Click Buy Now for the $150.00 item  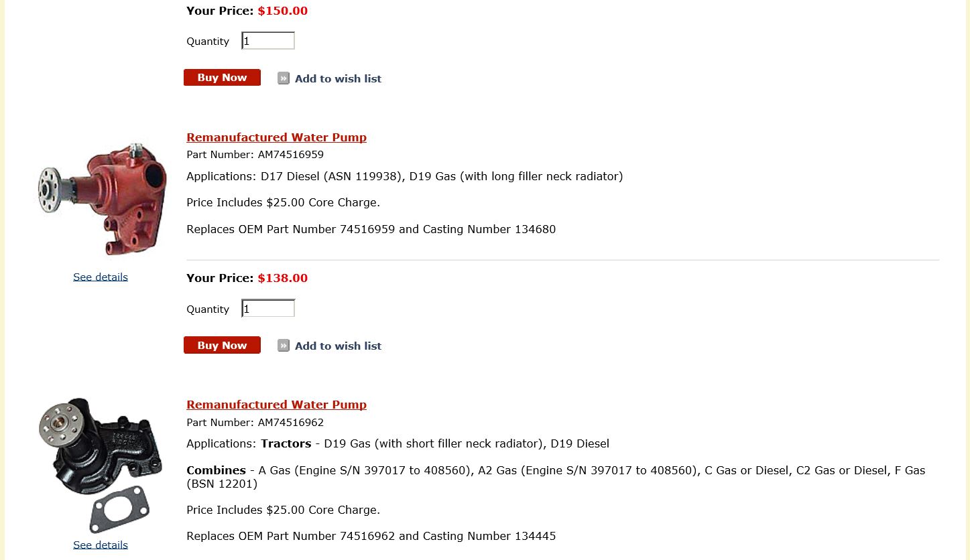click(222, 78)
